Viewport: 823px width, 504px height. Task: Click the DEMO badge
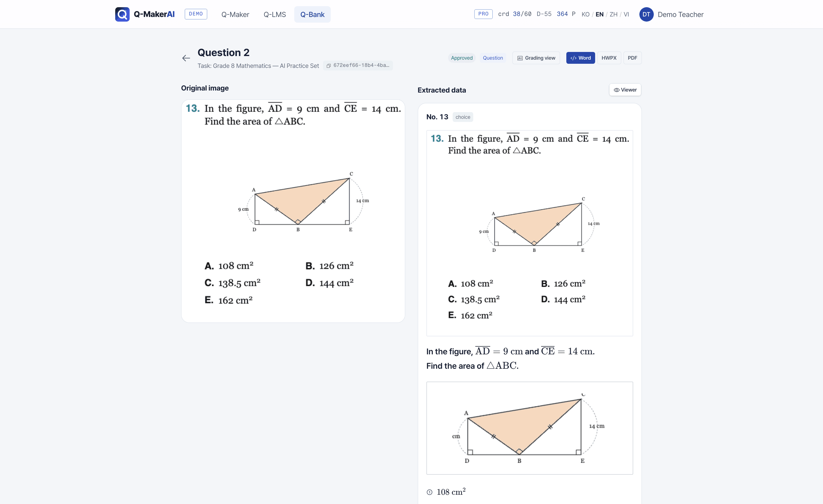196,14
